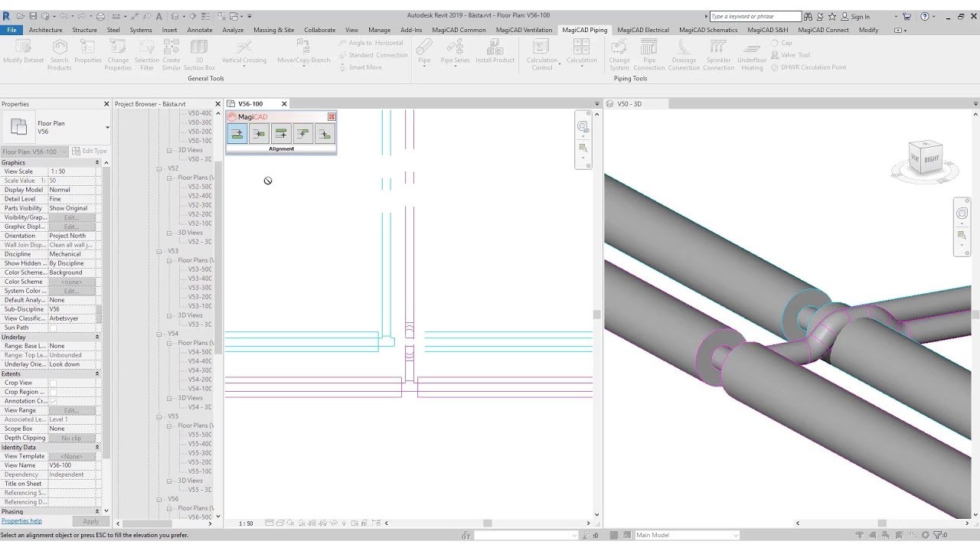Select the first MagiCAD Alignment option icon
The width and height of the screenshot is (980, 551).
click(x=237, y=134)
